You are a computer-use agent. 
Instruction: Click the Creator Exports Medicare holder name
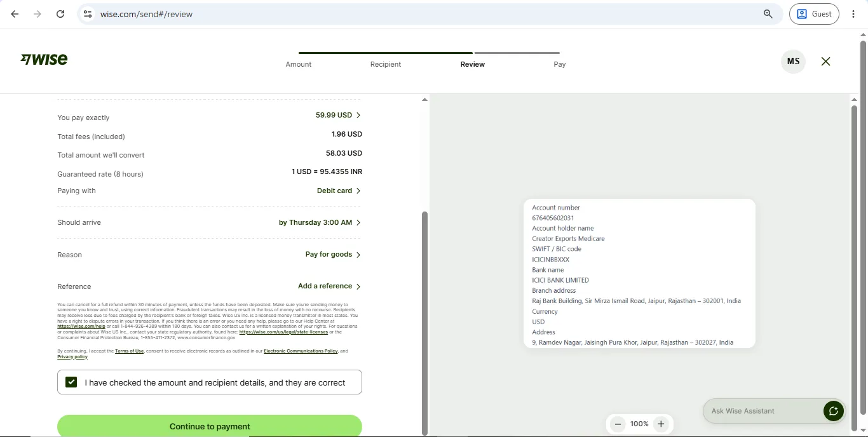pyautogui.click(x=568, y=239)
